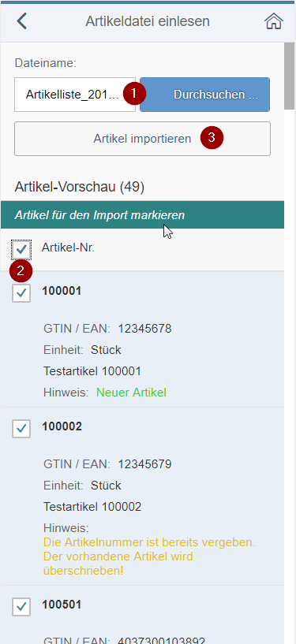Go back using the left chevron icon

point(22,21)
